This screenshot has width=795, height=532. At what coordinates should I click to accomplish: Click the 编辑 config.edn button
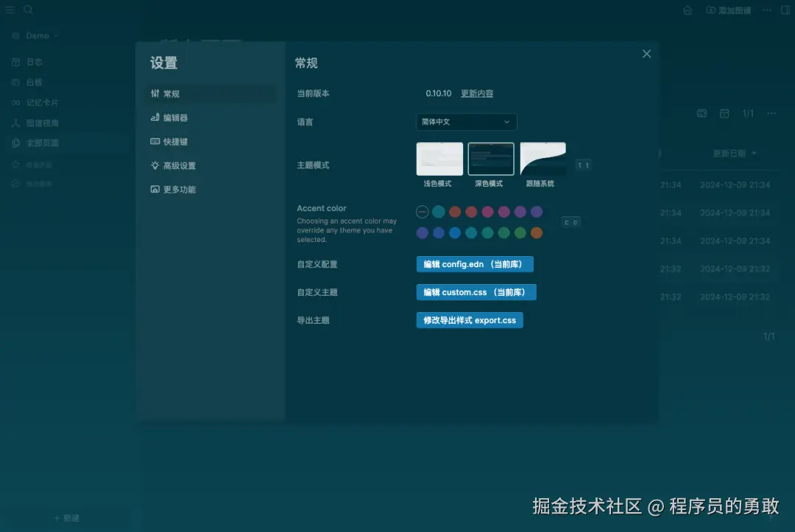click(474, 264)
